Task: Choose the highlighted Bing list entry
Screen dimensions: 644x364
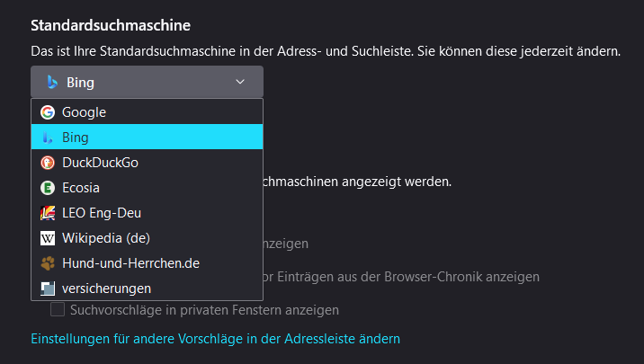Action: tap(76, 138)
